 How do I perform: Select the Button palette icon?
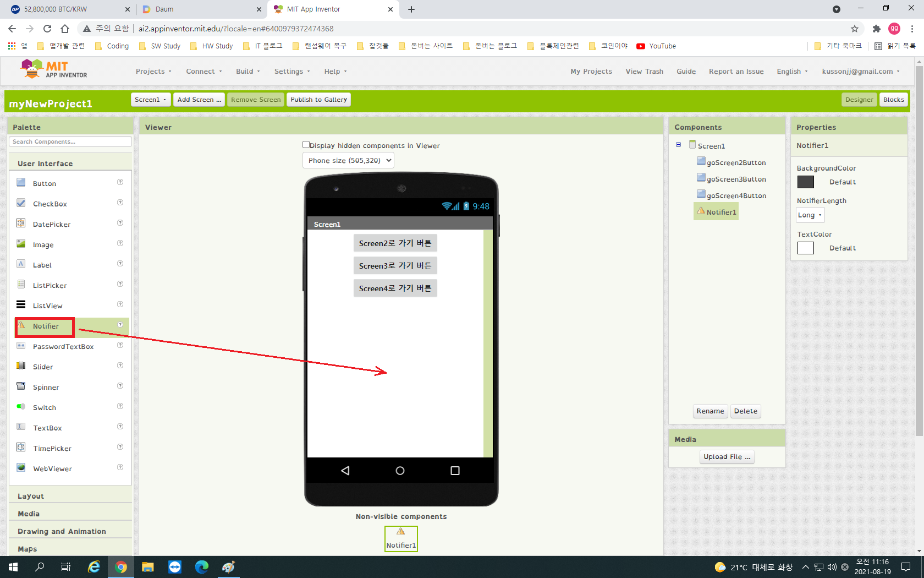(x=21, y=182)
